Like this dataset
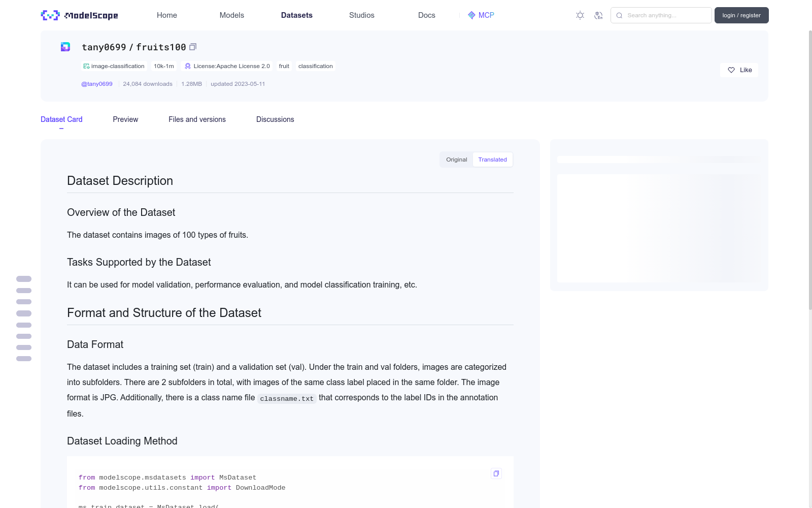Image resolution: width=812 pixels, height=508 pixels. point(739,70)
